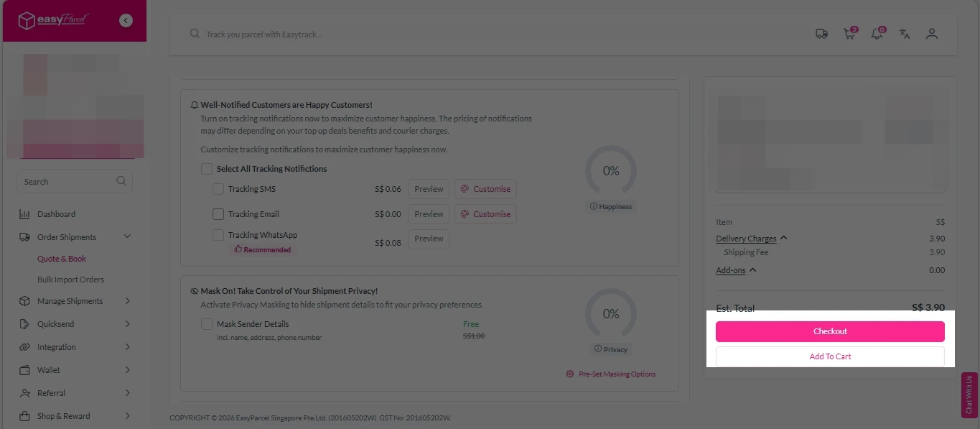
Task: Click the Pre-Set Masking Options gear
Action: pyautogui.click(x=570, y=374)
